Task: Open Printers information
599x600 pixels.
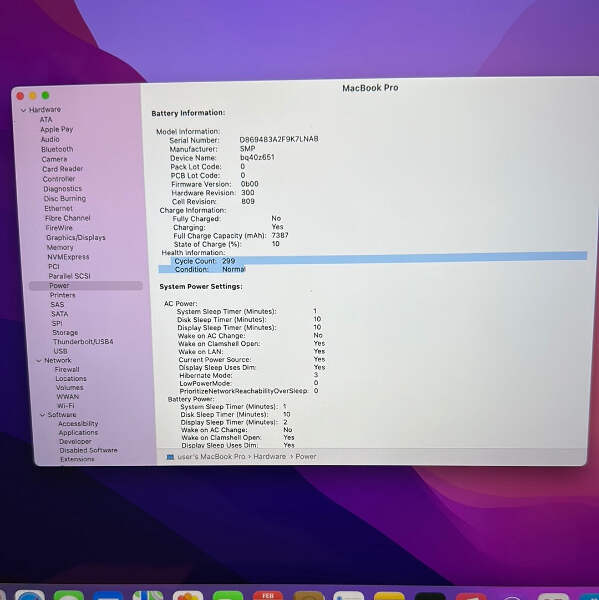Action: point(62,295)
